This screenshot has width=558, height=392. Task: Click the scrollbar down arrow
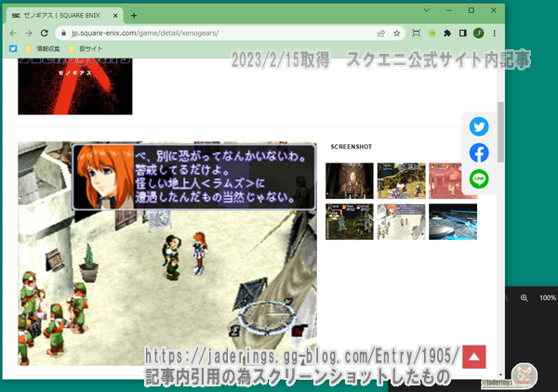tap(501, 375)
